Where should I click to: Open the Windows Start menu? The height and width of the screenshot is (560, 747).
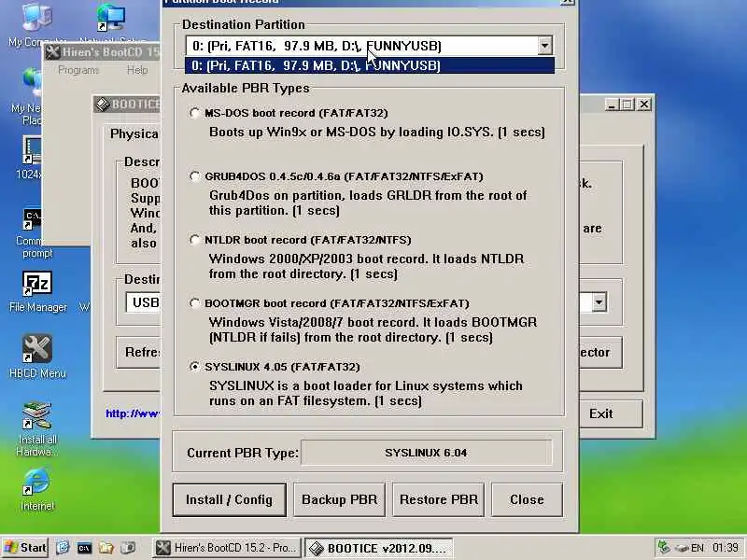pos(26,548)
